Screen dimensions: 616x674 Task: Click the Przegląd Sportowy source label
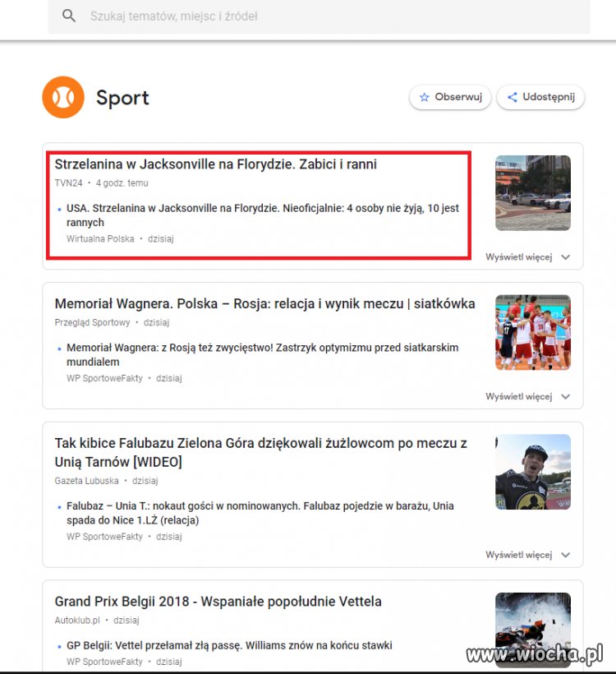point(92,323)
